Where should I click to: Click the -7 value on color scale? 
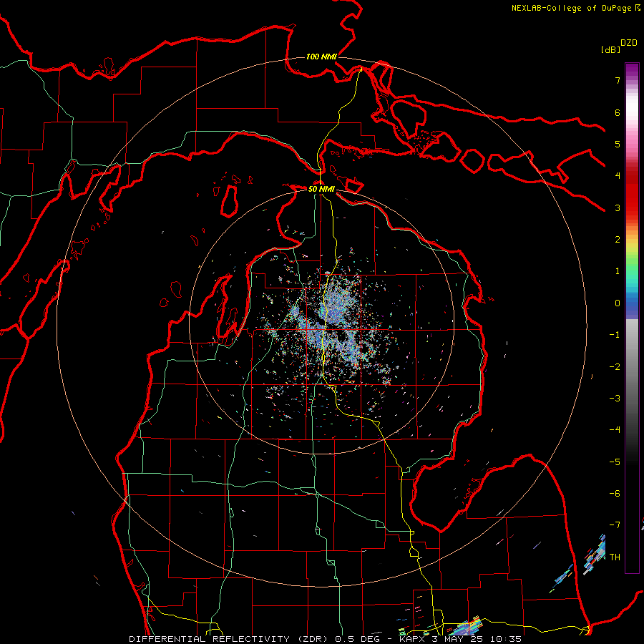point(615,525)
